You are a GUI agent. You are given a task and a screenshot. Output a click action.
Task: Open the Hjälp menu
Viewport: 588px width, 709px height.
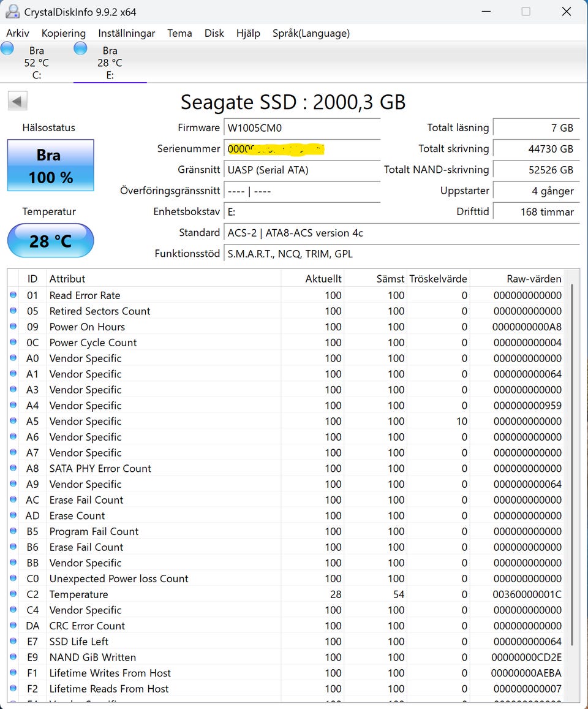point(248,33)
